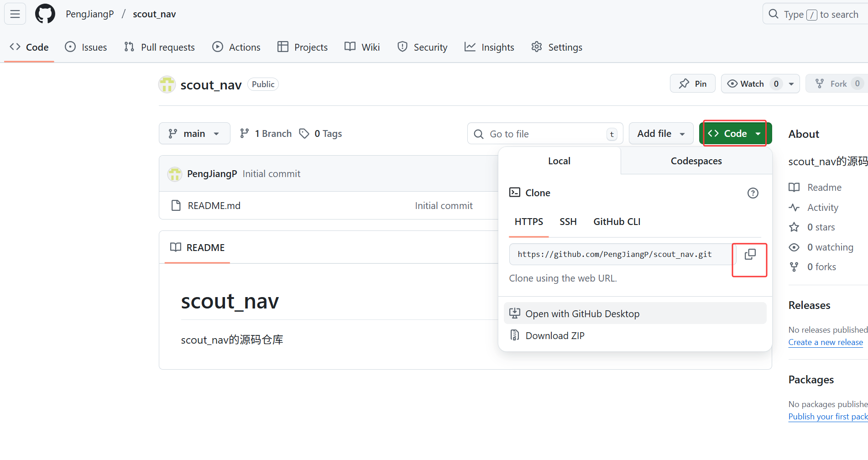Screen dimensions: 868x460
Task: Fork the repository
Action: coord(838,84)
